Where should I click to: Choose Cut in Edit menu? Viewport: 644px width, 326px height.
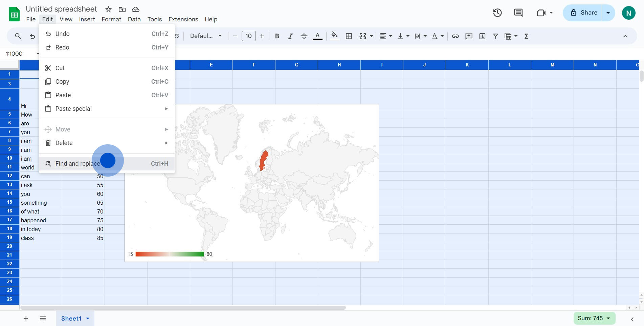[107, 68]
